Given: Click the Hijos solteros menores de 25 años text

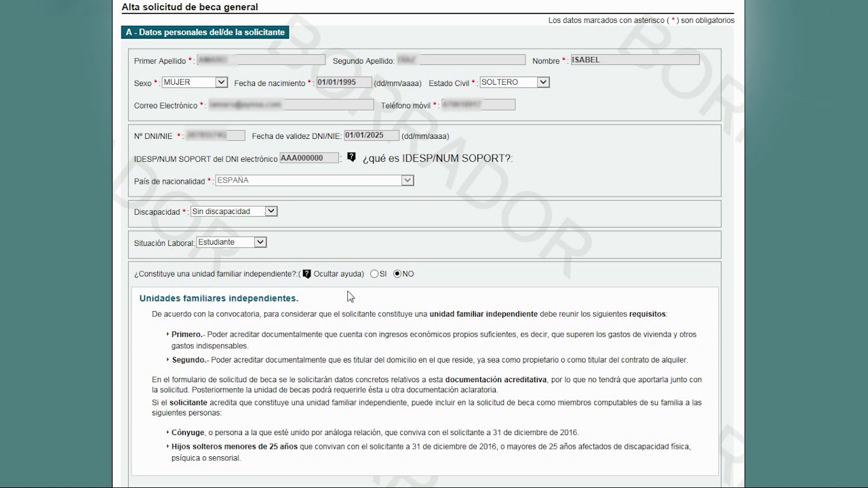Looking at the screenshot, I should point(431,452).
